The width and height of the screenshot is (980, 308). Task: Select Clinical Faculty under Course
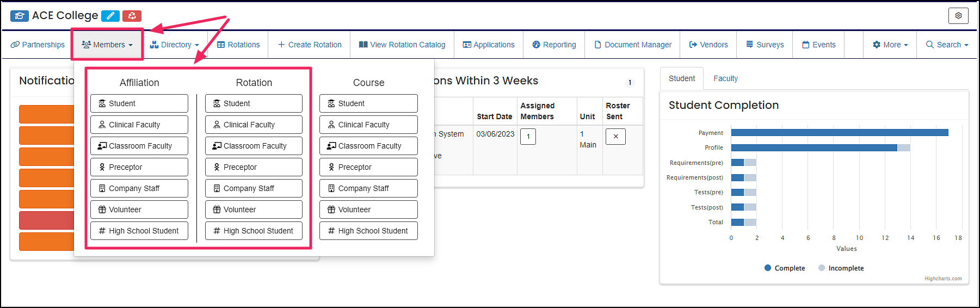[x=368, y=125]
